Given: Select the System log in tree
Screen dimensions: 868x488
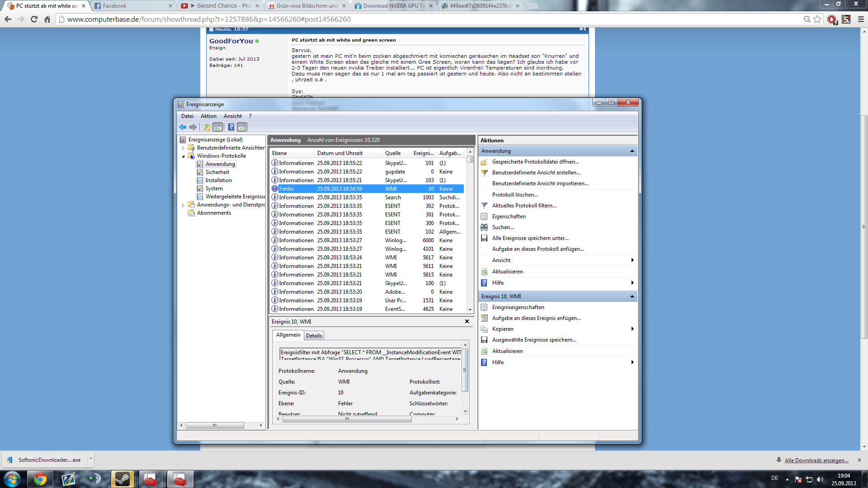Looking at the screenshot, I should coord(214,188).
